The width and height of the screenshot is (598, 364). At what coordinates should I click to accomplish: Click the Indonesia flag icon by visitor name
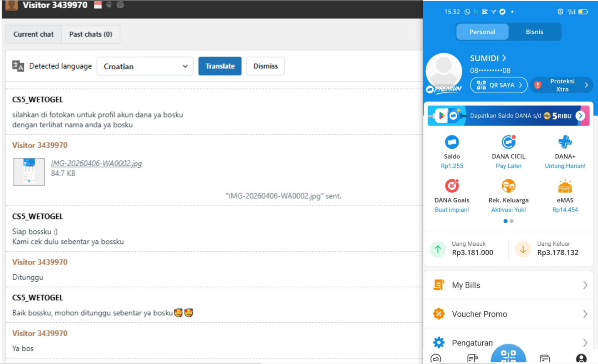[98, 5]
